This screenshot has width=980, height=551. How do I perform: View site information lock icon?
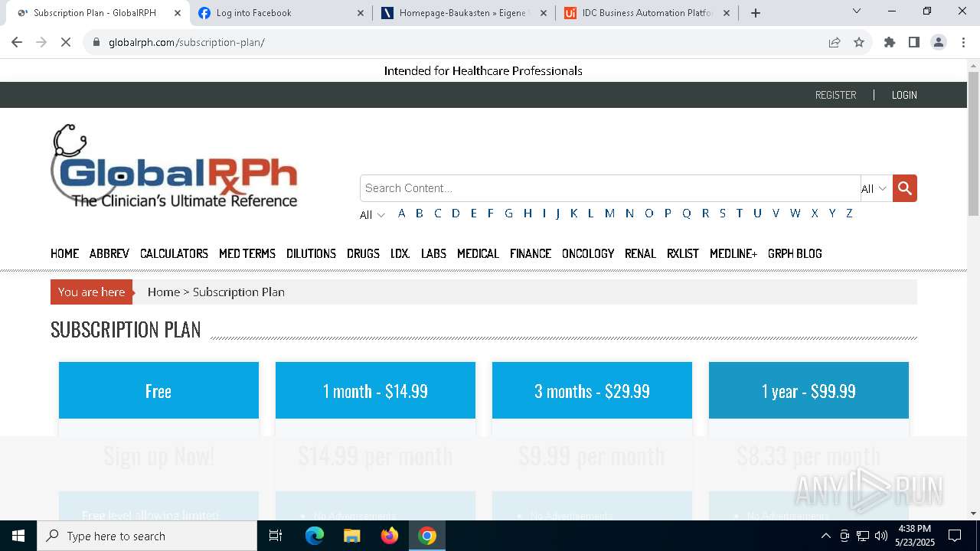click(96, 42)
